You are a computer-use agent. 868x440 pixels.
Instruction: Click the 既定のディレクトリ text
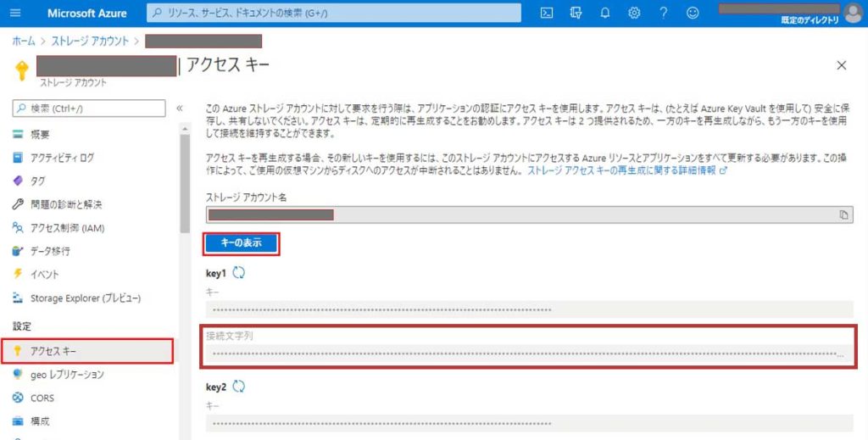tap(810, 20)
